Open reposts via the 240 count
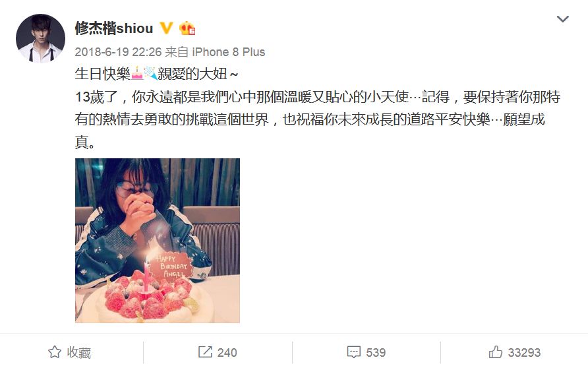 click(x=227, y=352)
